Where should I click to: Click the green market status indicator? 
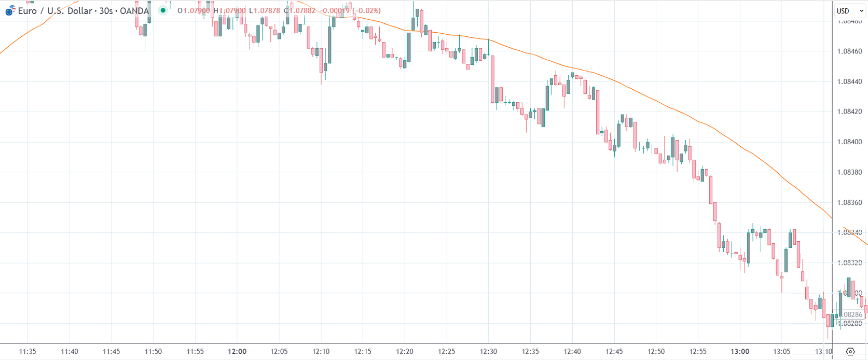(x=163, y=10)
